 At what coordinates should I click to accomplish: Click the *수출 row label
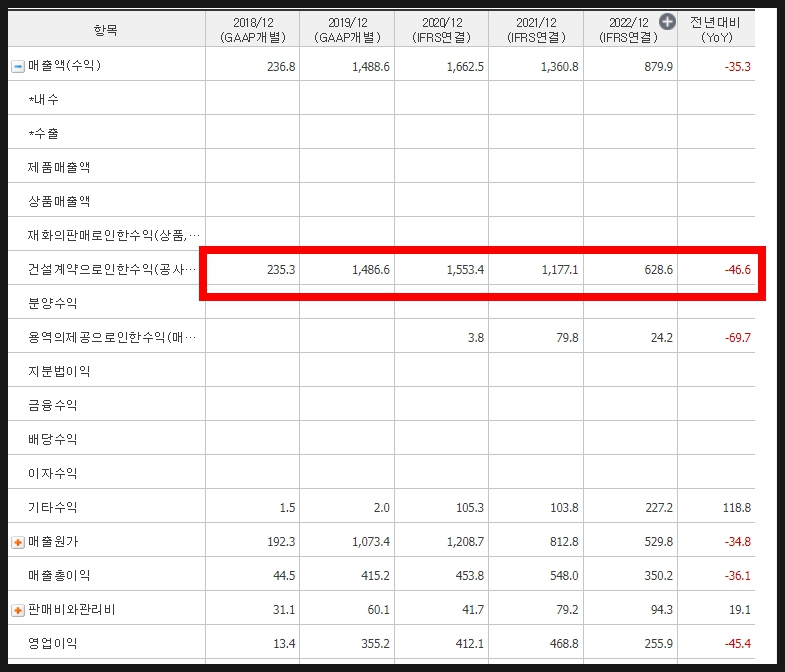click(44, 133)
